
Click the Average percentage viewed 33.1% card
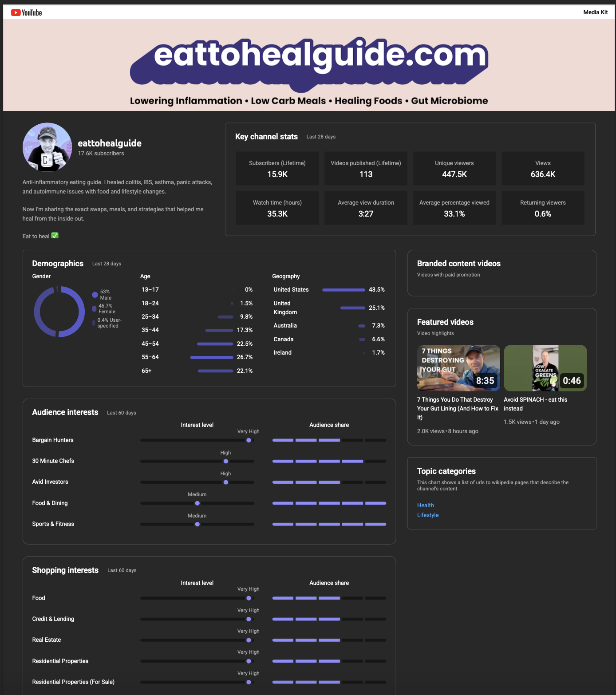click(454, 208)
